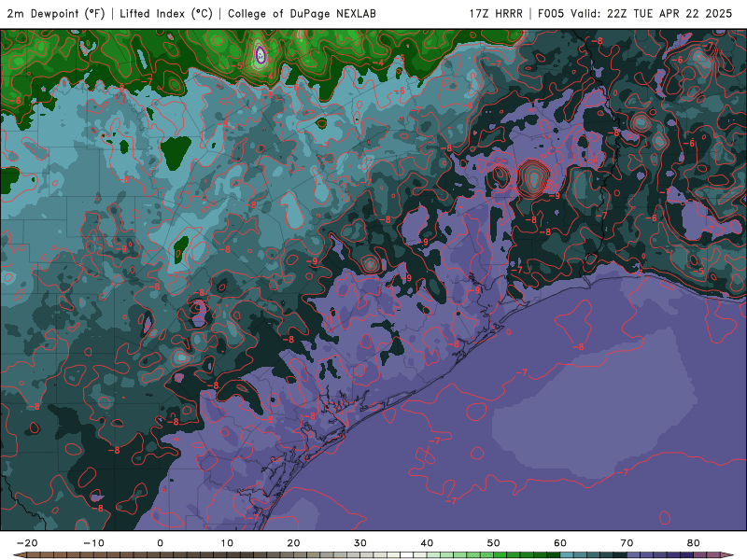Screen dimensions: 747x560
Task: Click the -20 label on the color scale
Action: [27, 543]
